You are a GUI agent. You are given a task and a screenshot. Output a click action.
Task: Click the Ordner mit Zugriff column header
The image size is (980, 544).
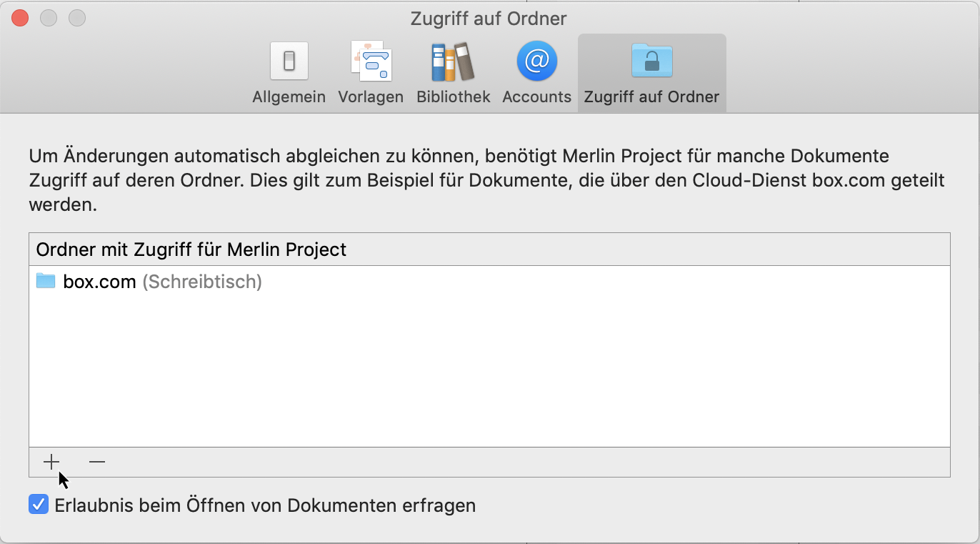tap(189, 249)
